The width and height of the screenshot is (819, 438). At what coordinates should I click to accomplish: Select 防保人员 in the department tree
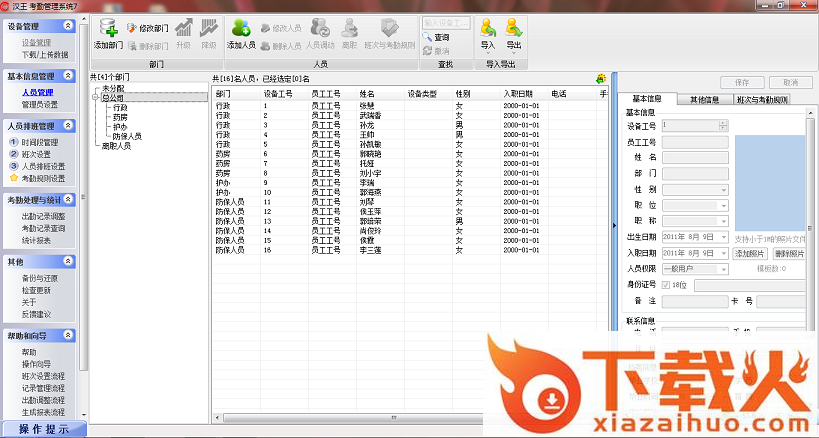pyautogui.click(x=127, y=136)
